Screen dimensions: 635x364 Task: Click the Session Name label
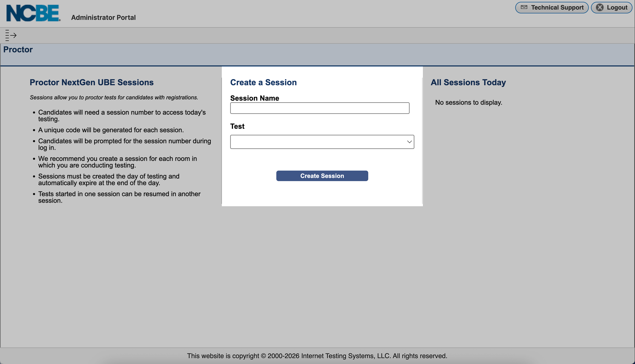click(254, 98)
